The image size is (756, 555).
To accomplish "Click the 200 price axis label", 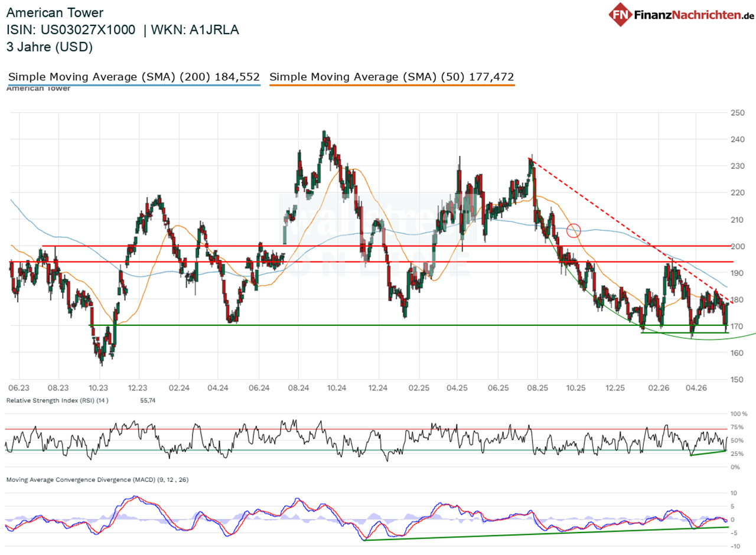I will pos(737,246).
